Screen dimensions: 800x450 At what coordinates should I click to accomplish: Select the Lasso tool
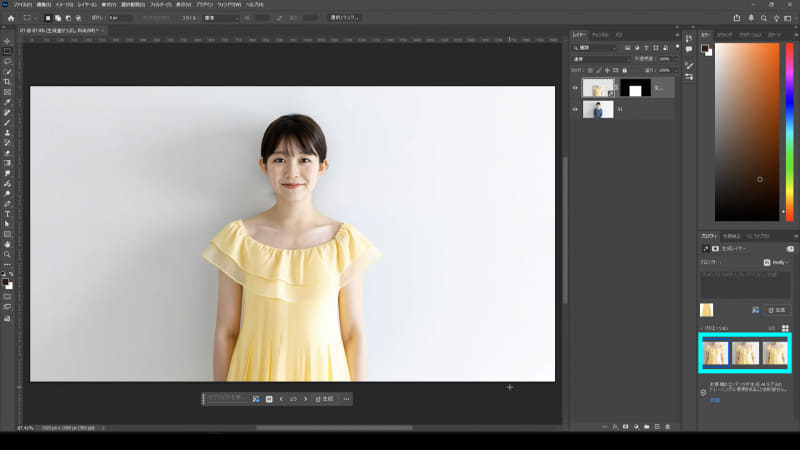7,62
